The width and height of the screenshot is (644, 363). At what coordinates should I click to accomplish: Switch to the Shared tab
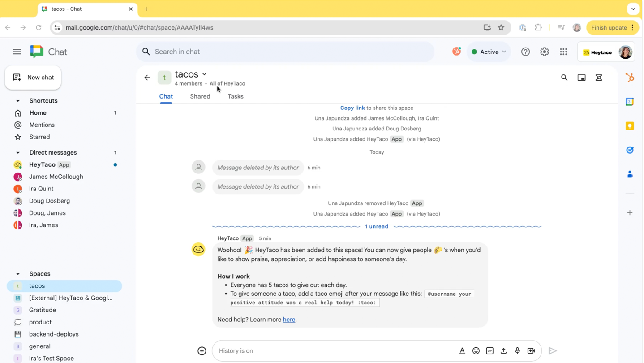tap(200, 97)
